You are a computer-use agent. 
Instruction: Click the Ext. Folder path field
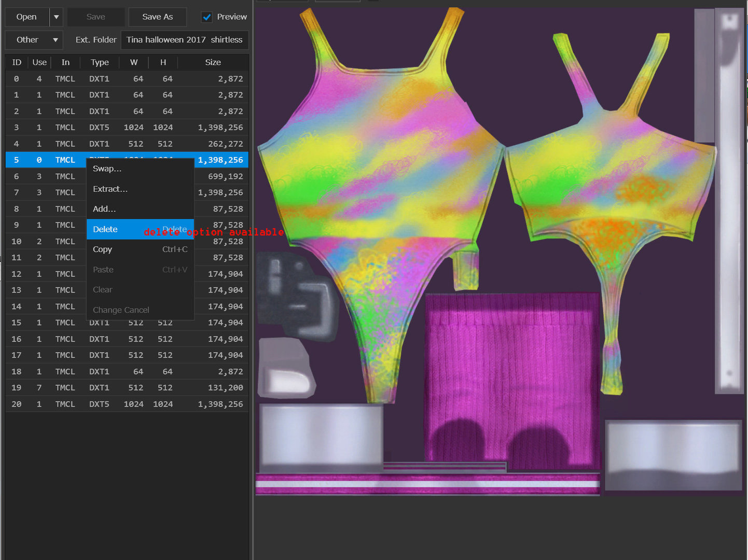185,40
